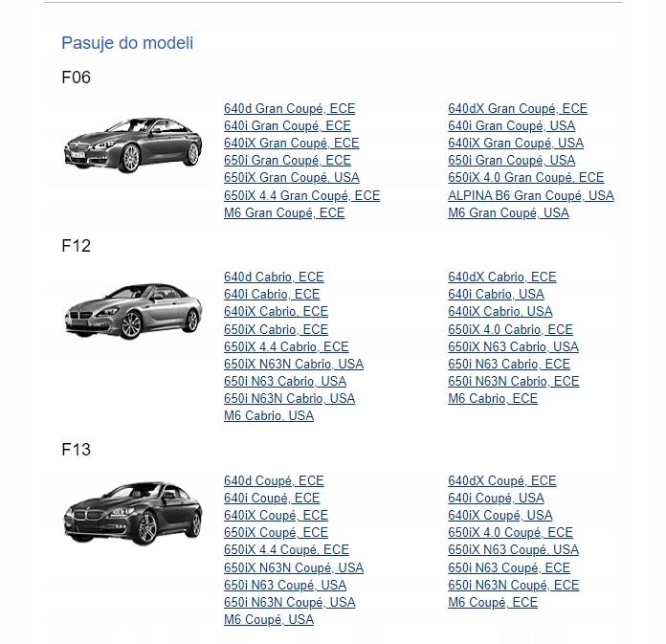Select the M6 Cabrio, USA link
The height and width of the screenshot is (644, 666).
click(269, 415)
